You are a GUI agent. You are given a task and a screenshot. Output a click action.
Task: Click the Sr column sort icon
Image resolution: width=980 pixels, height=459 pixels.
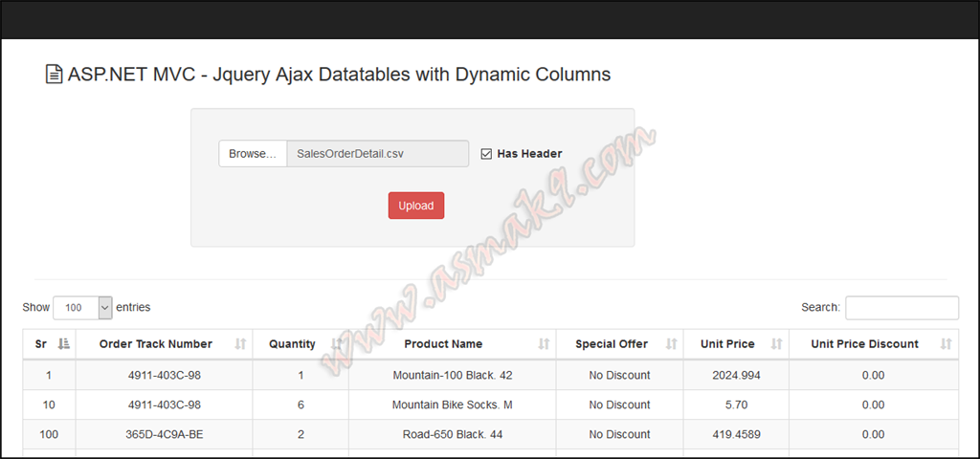[x=64, y=344]
